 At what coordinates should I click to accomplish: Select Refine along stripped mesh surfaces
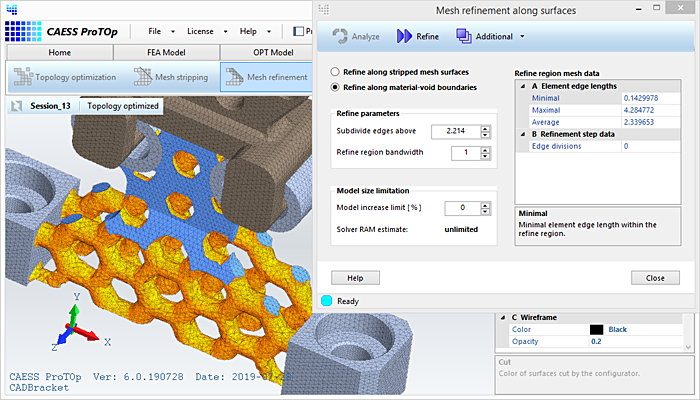335,72
